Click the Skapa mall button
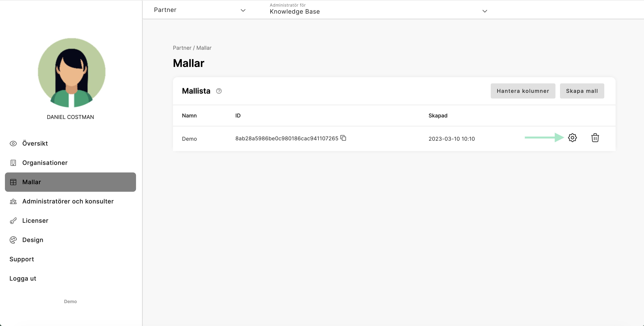 coord(582,91)
